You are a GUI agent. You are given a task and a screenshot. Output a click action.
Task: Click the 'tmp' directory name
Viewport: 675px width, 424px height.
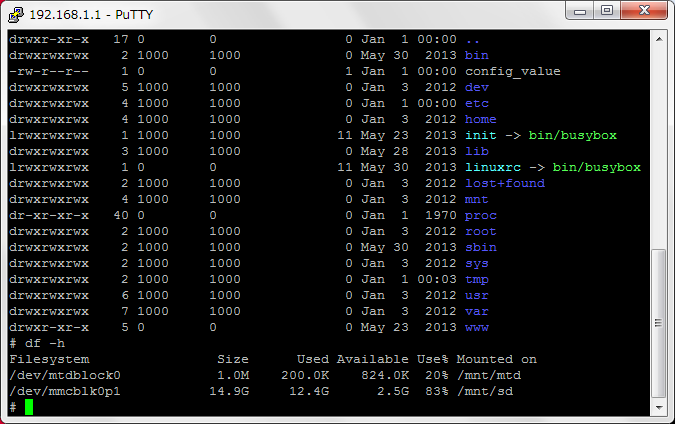point(477,280)
